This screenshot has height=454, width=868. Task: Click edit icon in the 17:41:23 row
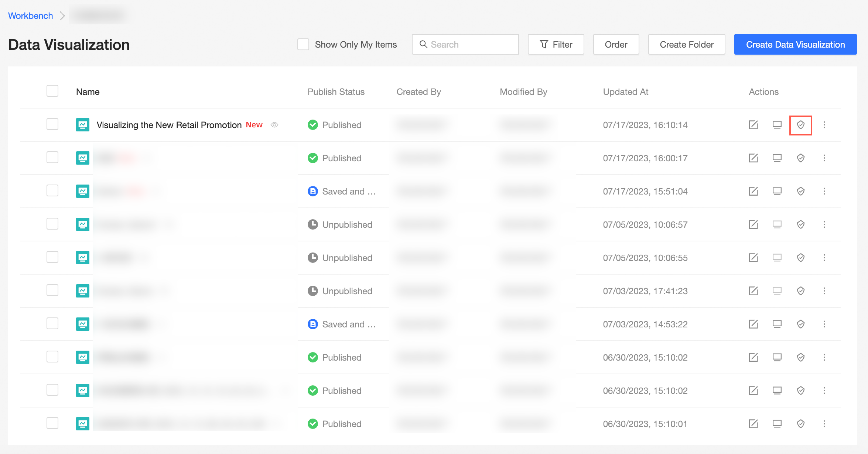click(x=753, y=291)
